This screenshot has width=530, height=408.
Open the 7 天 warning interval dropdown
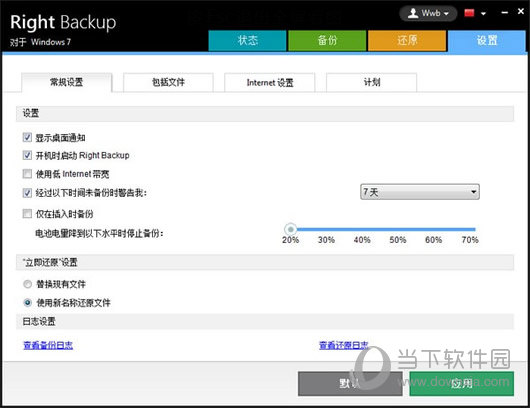[x=420, y=192]
